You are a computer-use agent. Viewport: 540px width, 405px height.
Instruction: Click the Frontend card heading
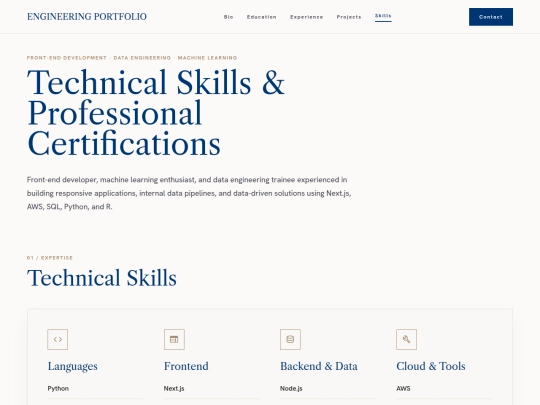(186, 366)
